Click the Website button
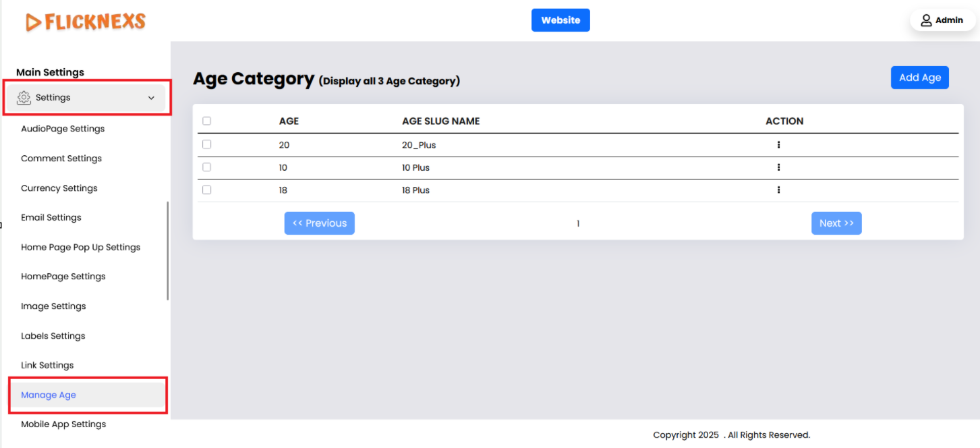Screen dimensions: 980x448 560,20
